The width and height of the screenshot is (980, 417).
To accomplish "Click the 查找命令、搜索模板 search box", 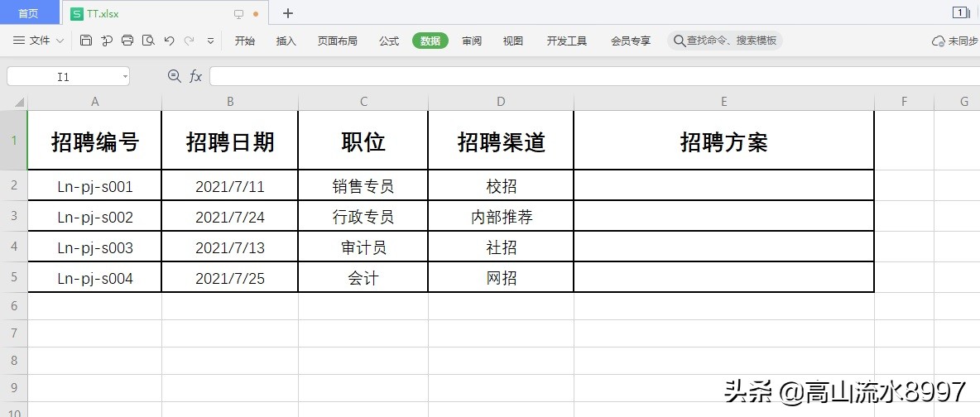I will click(x=725, y=41).
